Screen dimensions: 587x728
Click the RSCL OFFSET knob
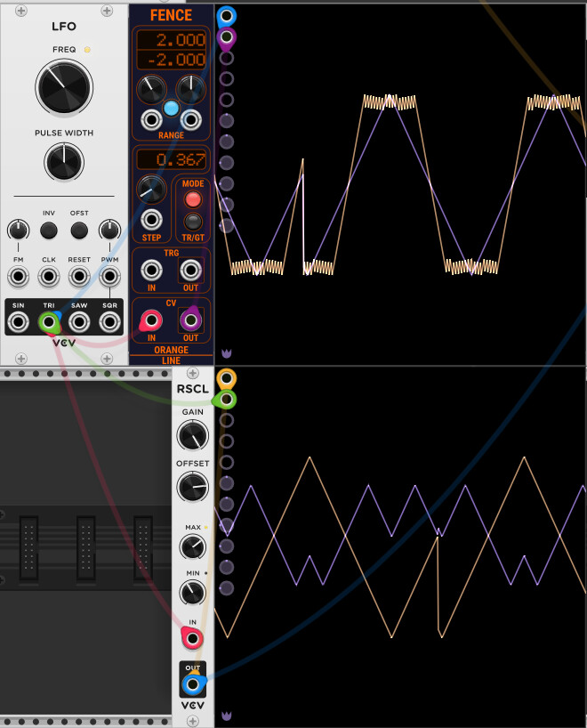191,487
